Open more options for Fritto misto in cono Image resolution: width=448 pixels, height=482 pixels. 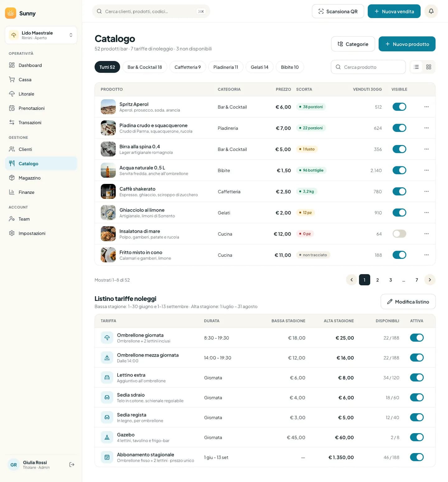pos(426,255)
